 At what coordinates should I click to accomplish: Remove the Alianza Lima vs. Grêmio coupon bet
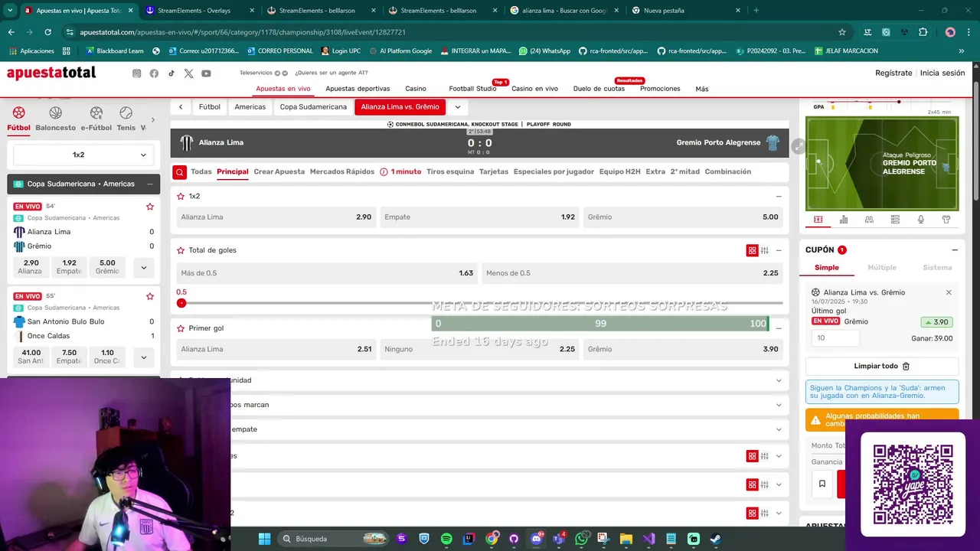click(949, 292)
